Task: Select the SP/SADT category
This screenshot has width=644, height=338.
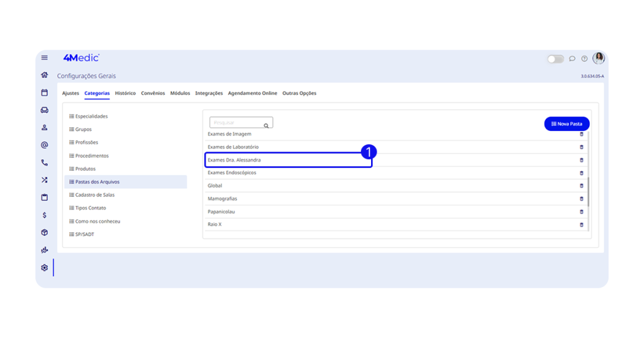Action: [84, 234]
